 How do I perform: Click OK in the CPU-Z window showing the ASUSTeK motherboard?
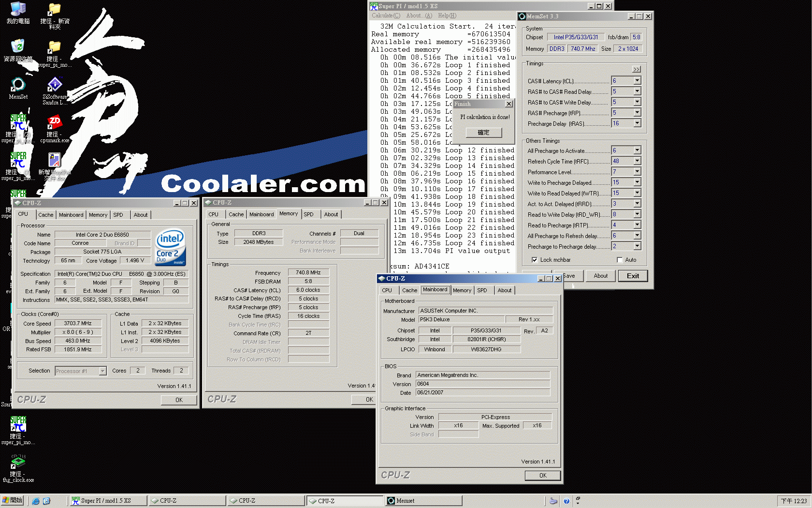(543, 476)
